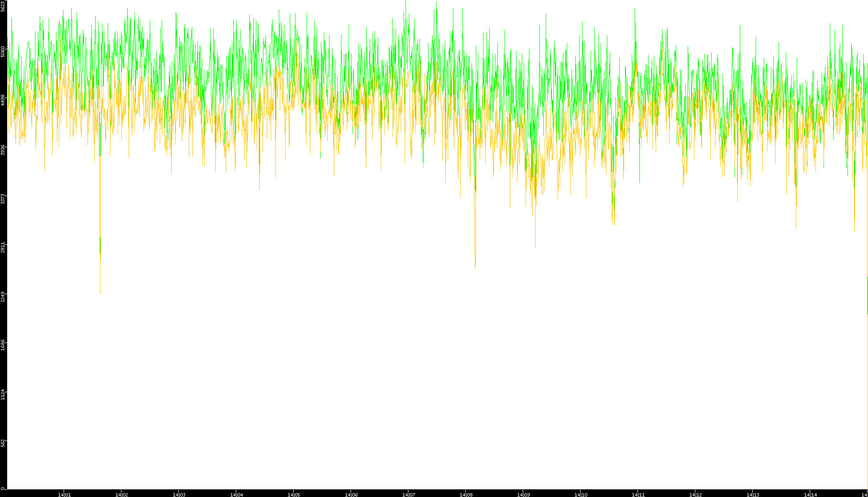
Task: Click the 14:09 time axis label
Action: point(523,495)
